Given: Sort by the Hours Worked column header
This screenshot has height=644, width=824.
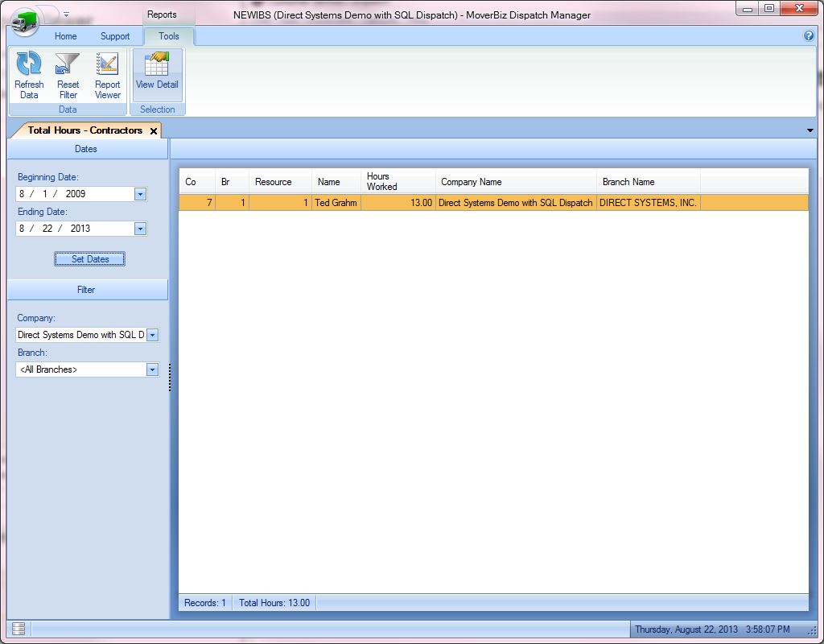Looking at the screenshot, I should (x=398, y=181).
